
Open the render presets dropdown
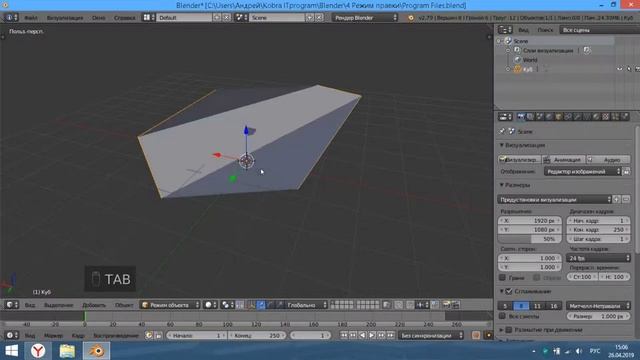[554, 200]
